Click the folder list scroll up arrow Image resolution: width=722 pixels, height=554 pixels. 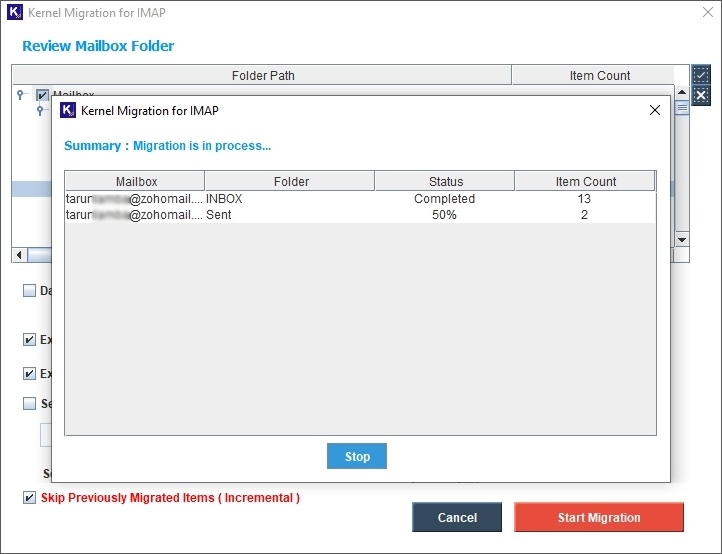click(x=682, y=92)
